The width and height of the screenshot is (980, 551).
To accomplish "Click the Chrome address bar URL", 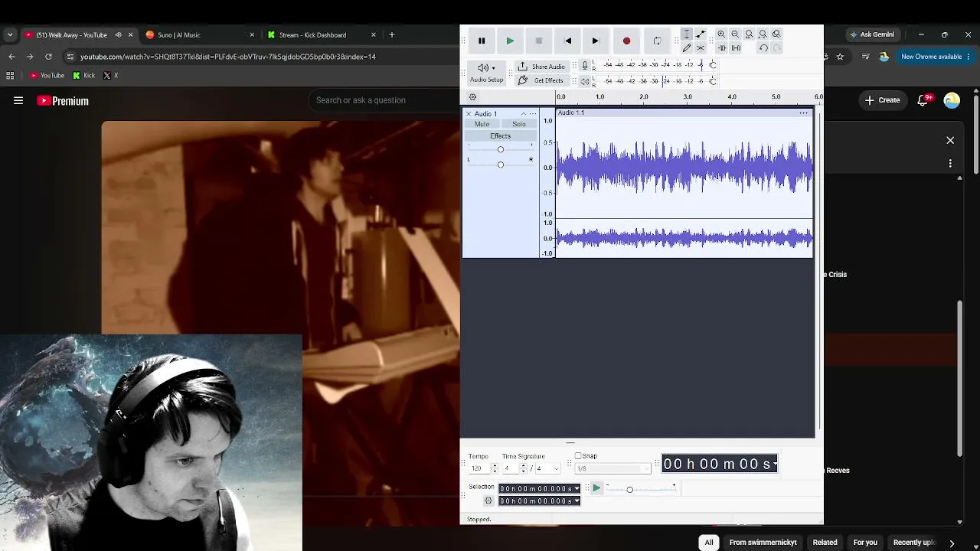I will pos(228,57).
